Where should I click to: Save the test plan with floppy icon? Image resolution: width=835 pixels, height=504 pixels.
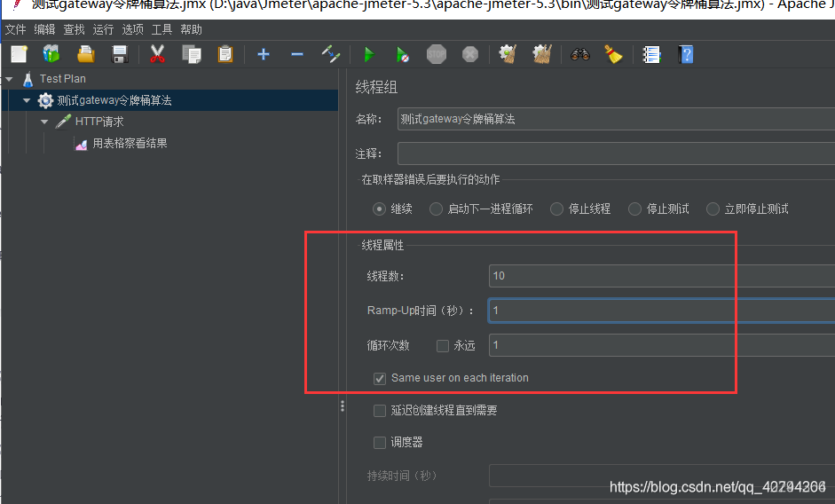pos(120,54)
